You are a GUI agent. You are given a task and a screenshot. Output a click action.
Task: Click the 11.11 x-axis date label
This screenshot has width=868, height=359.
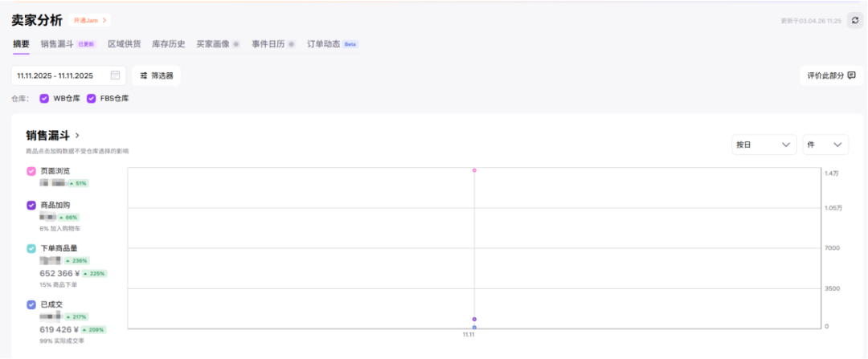[x=469, y=335]
